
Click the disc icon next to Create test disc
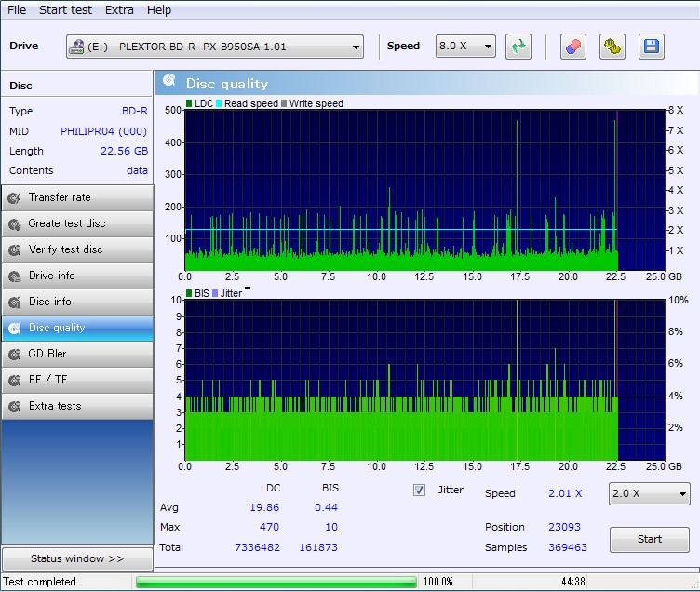point(14,224)
